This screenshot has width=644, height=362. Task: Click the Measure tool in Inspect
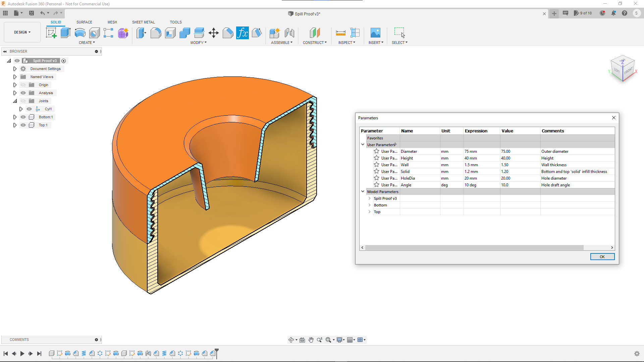pos(340,33)
